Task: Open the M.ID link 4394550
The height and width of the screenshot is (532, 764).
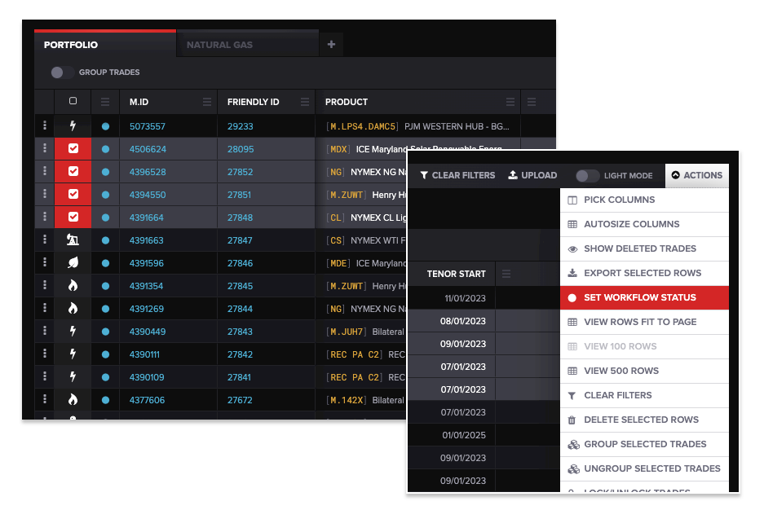Action: (148, 195)
